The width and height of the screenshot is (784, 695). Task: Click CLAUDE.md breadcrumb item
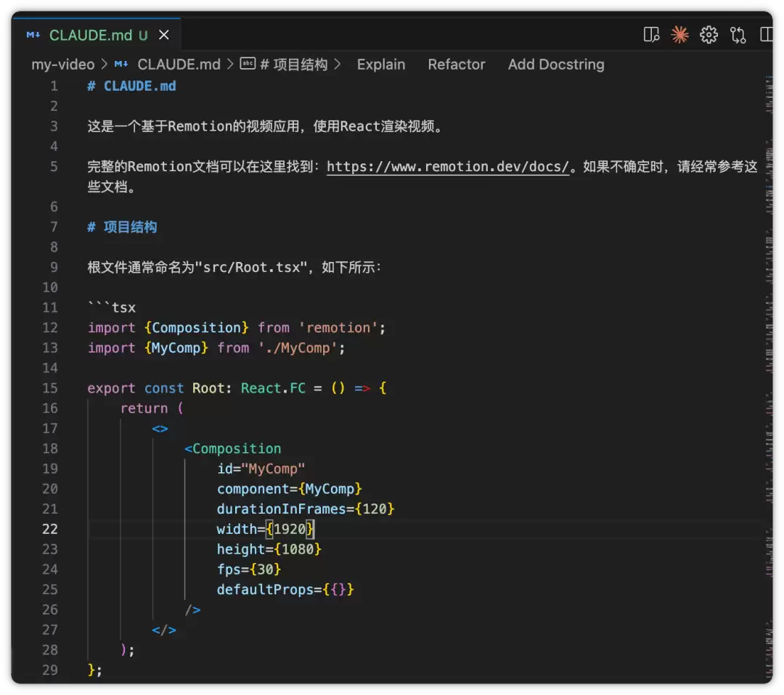coord(179,65)
